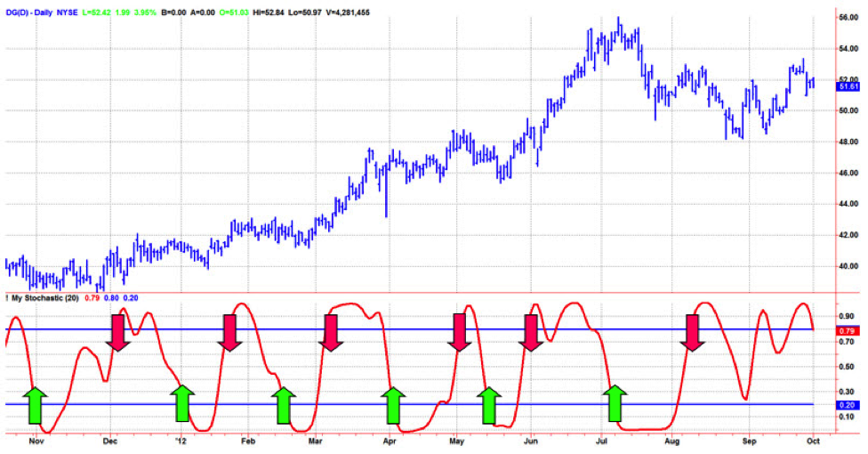Click the 40.00 price axis label
The width and height of the screenshot is (868, 454).
848,266
